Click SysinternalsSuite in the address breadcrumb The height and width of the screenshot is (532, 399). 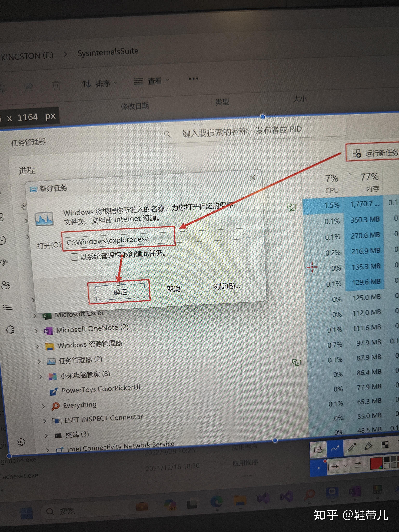[x=108, y=52]
